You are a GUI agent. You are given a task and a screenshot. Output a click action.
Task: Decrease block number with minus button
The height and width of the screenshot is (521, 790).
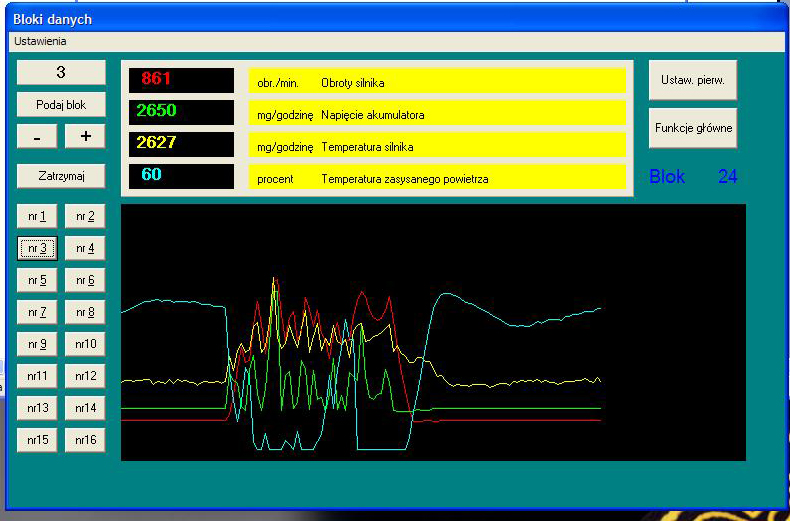(37, 136)
